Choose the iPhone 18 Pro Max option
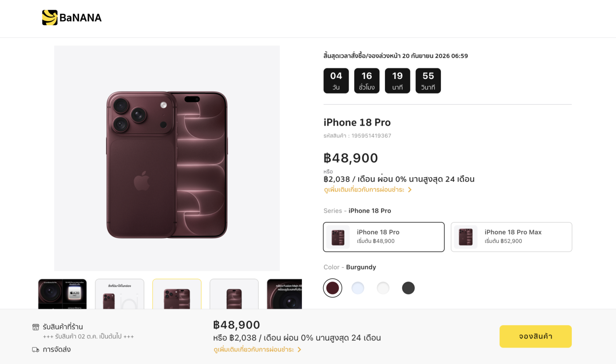 tap(512, 237)
